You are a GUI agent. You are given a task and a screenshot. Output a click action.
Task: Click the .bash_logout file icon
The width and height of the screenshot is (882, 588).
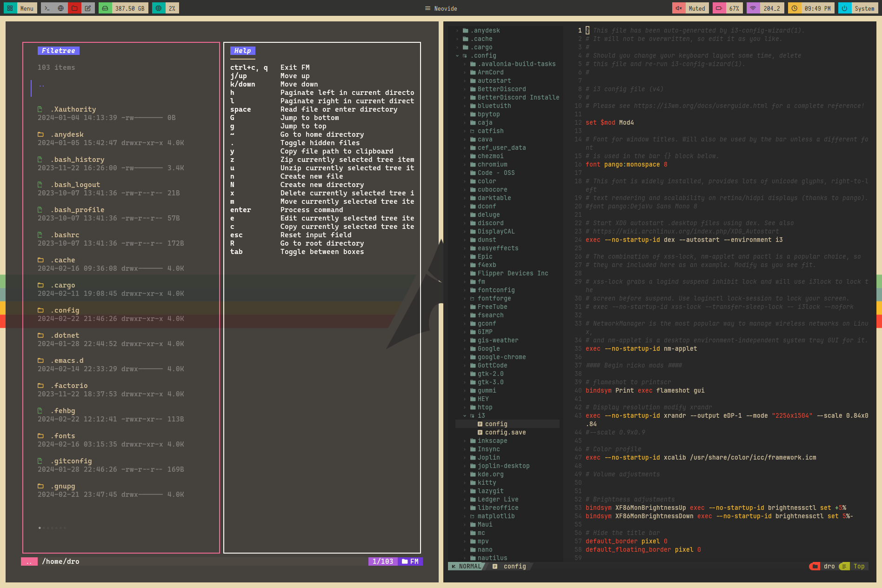40,185
